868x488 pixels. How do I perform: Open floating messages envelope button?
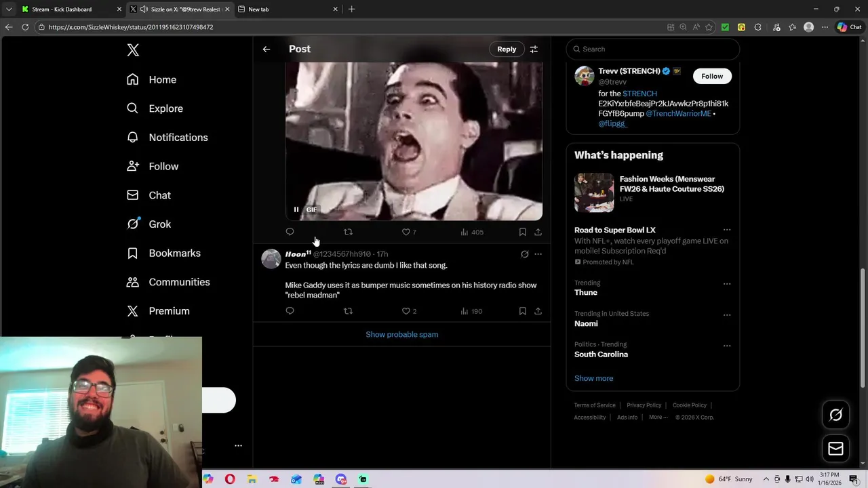coord(835,449)
